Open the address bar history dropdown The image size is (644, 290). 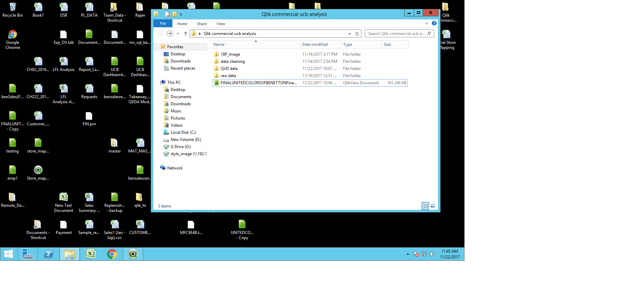coord(350,34)
